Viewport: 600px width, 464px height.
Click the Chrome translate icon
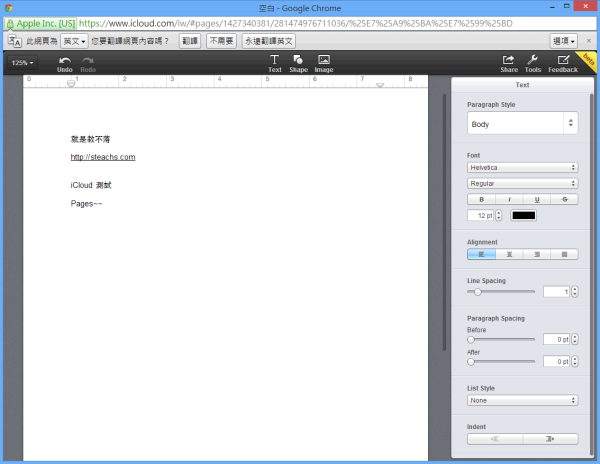[x=15, y=41]
